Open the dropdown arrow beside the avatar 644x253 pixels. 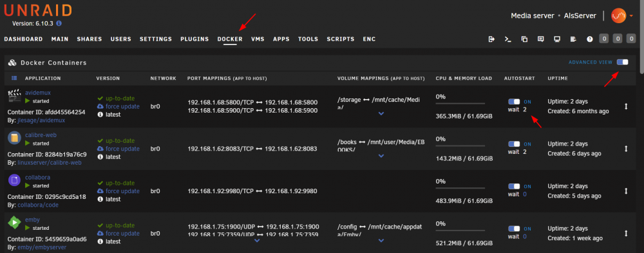(x=631, y=16)
